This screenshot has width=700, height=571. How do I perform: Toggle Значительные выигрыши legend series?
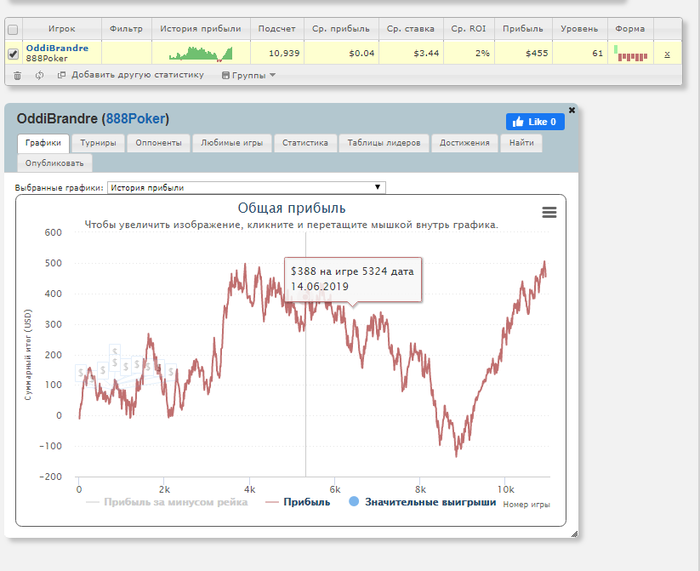pos(422,502)
